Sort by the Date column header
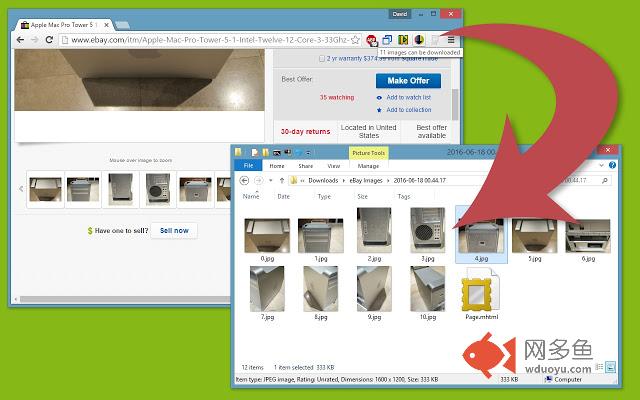This screenshot has width=640, height=400. point(284,196)
